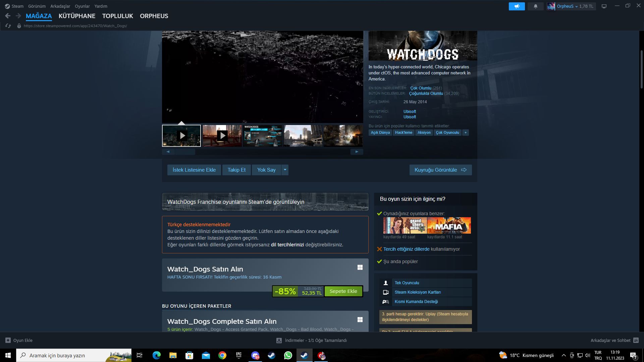
Task: Go back to previous page
Action: (8, 16)
